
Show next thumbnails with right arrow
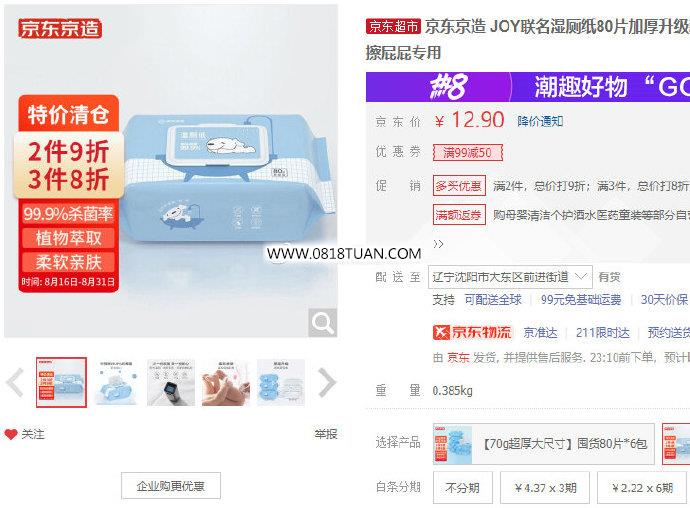pyautogui.click(x=327, y=383)
